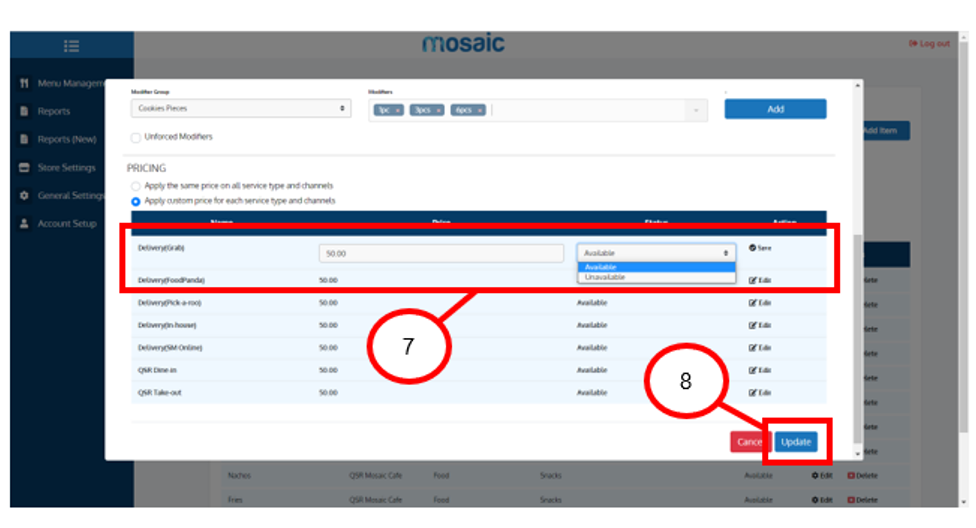Click the Account Setup person icon
Screen dimensions: 976x528
pyautogui.click(x=24, y=224)
